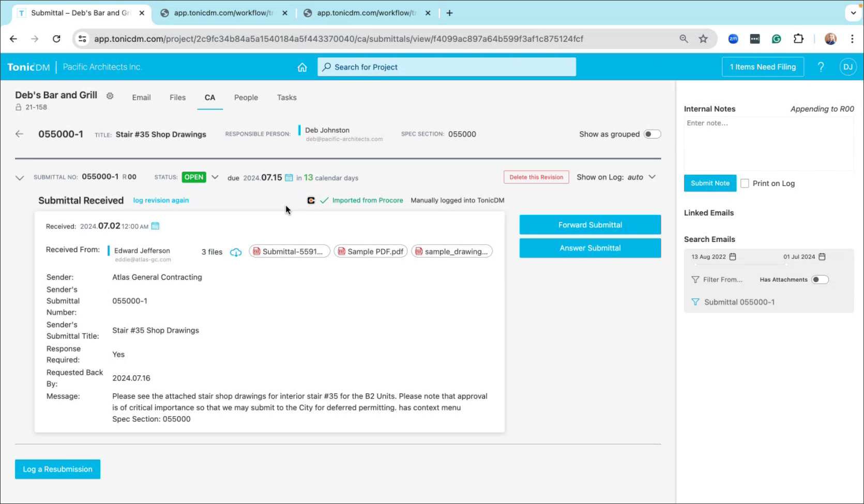Open the OPEN status dropdown arrow
864x504 pixels.
pos(215,177)
